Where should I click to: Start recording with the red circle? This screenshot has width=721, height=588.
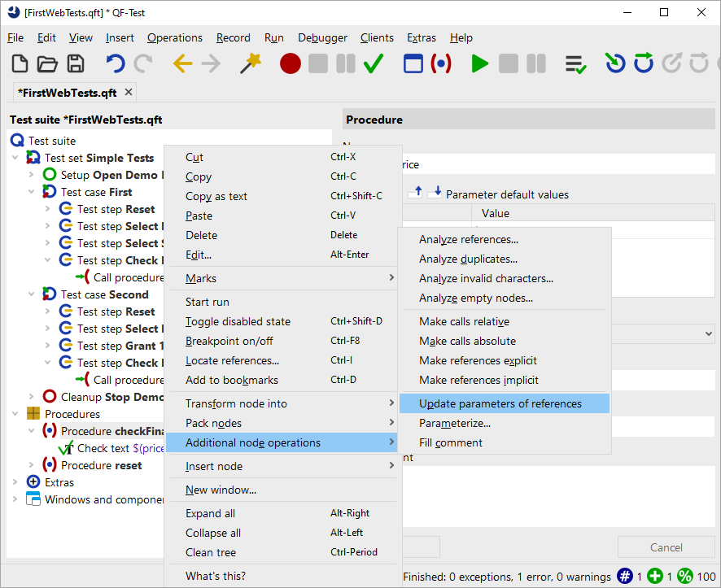[x=291, y=63]
